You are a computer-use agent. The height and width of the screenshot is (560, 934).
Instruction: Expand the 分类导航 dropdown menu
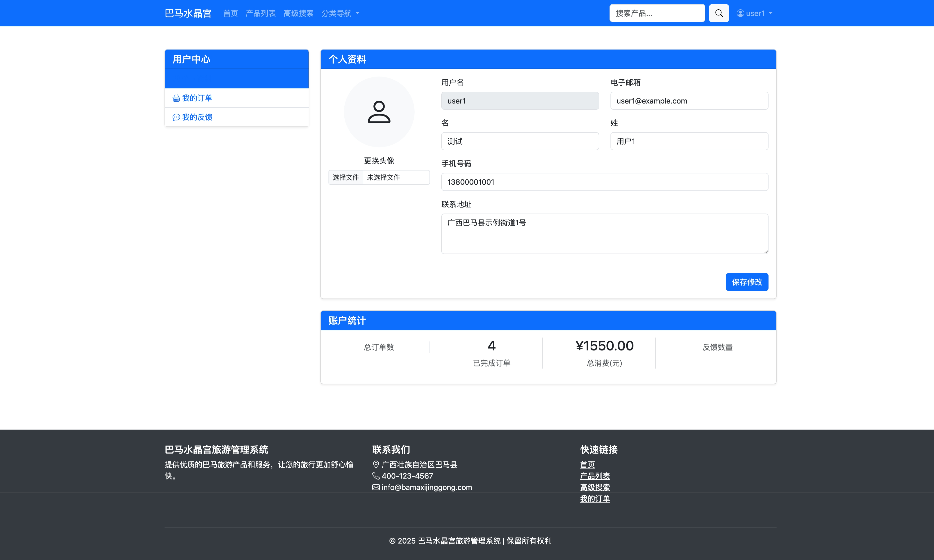click(x=340, y=13)
